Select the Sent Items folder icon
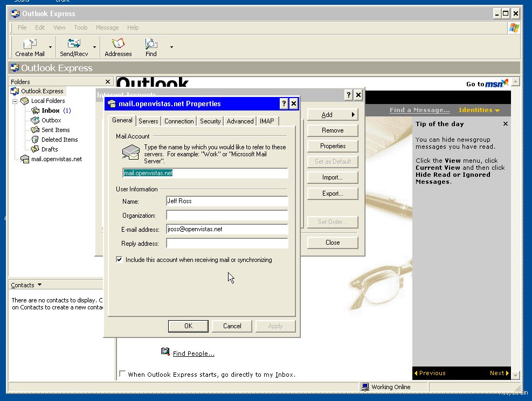 [x=35, y=130]
